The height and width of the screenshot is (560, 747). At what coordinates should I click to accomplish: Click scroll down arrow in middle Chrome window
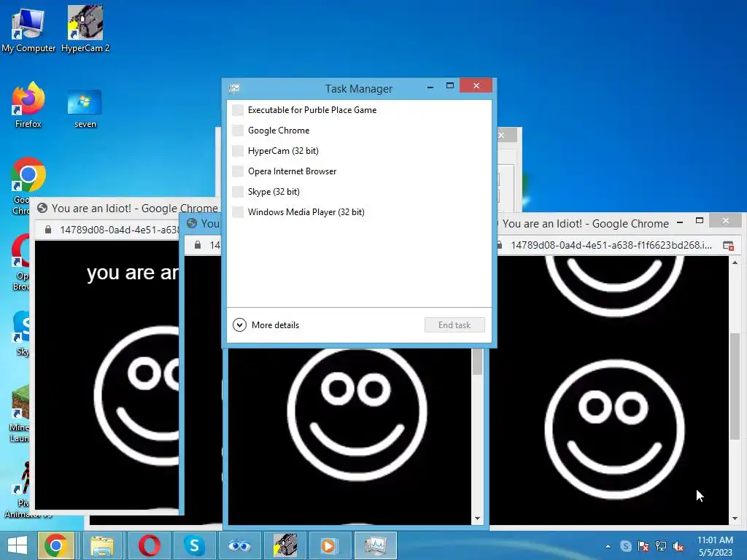click(x=477, y=518)
